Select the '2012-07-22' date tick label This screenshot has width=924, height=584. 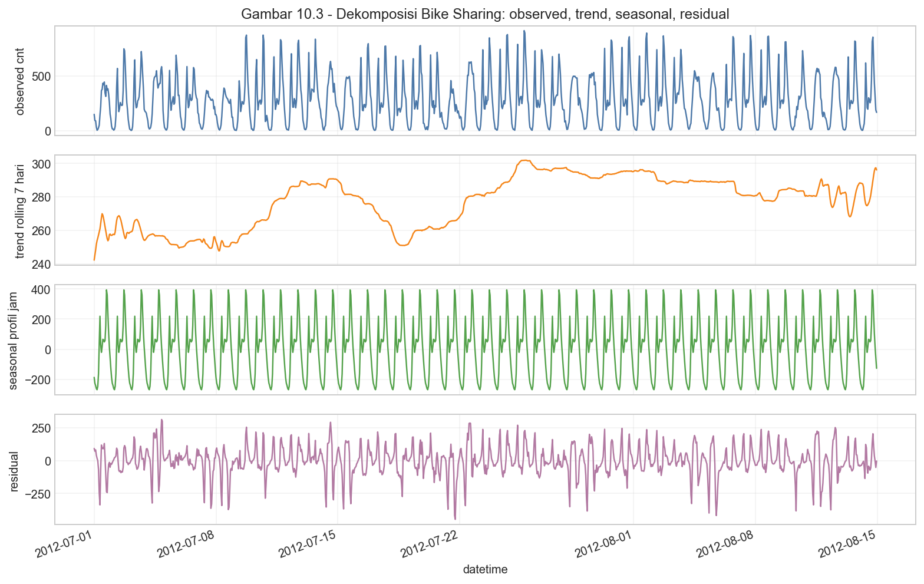pyautogui.click(x=428, y=545)
